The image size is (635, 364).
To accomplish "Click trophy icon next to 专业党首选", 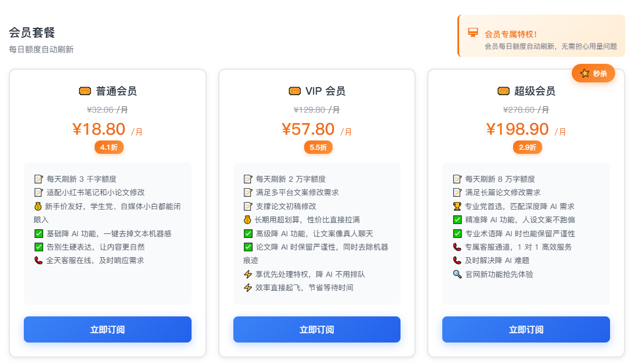I will (x=457, y=206).
